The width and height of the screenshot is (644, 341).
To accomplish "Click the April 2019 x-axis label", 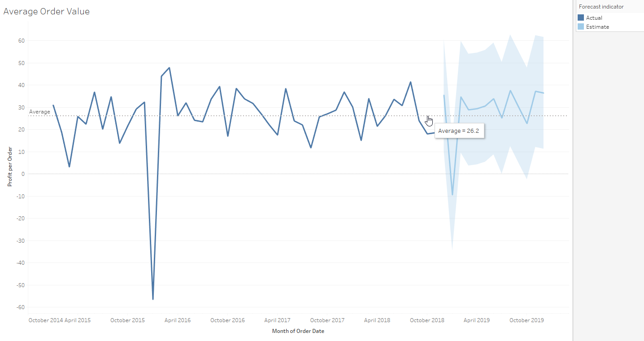I will click(x=477, y=320).
